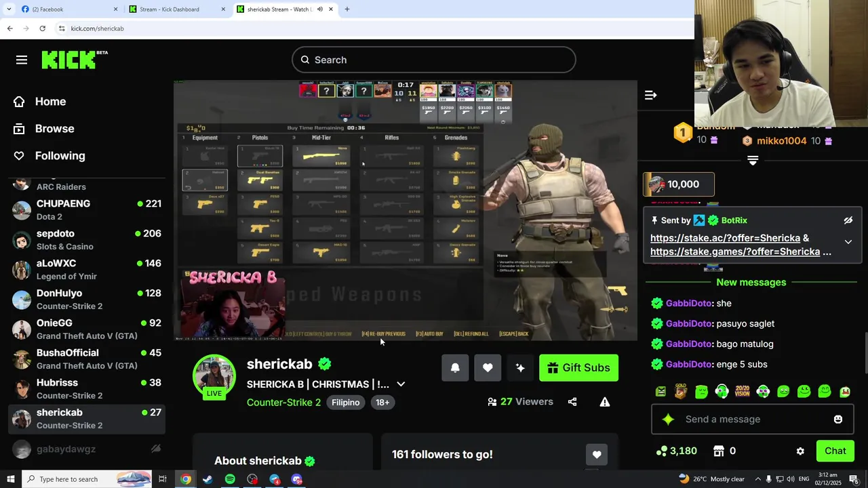Viewport: 868px width, 488px height.
Task: Click the 3,180 channel points icon
Action: [662, 451]
